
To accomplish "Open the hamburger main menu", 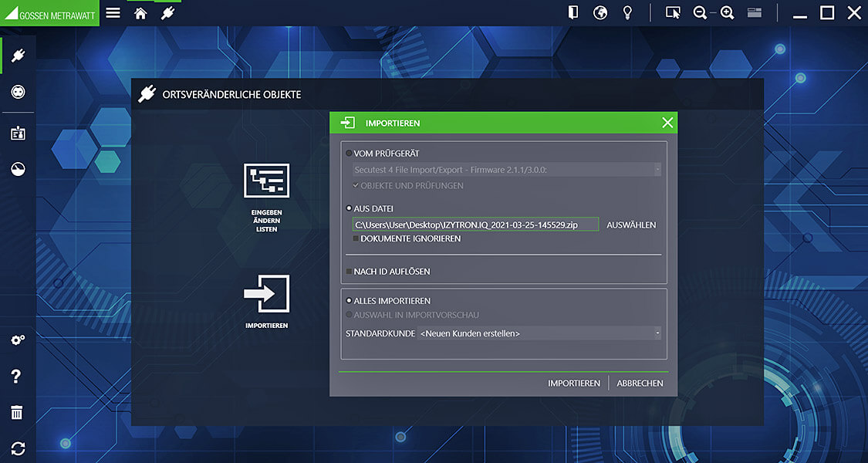I will (x=113, y=13).
